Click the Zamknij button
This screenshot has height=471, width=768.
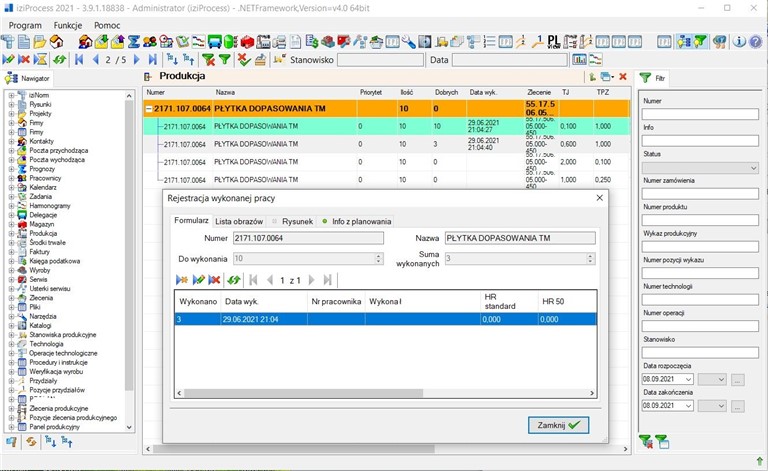pos(558,425)
